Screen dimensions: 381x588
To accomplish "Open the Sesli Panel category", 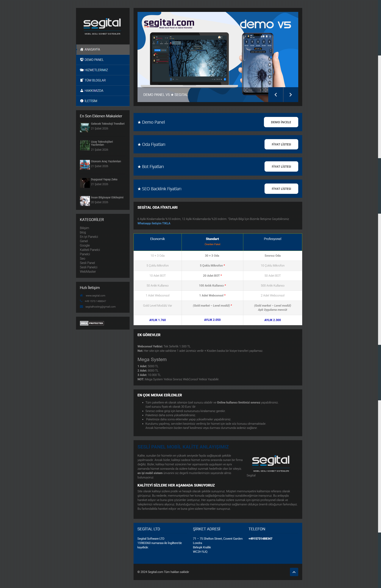I will pos(87,263).
